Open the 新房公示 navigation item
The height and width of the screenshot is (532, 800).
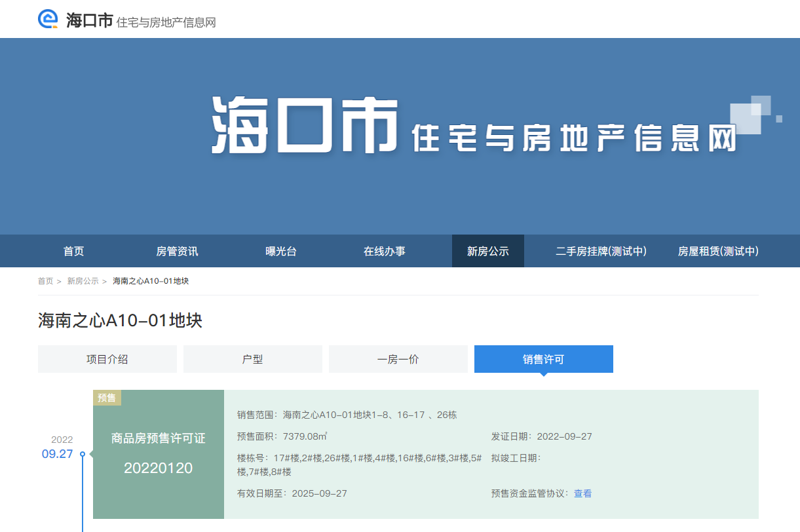click(x=487, y=251)
